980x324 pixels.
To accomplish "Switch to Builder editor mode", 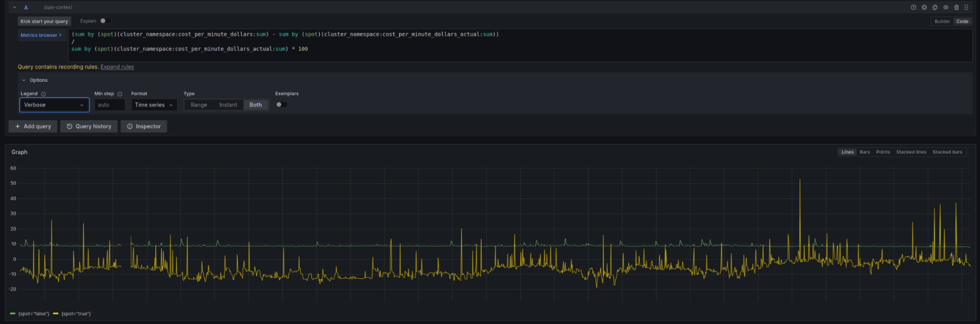I will pos(942,22).
